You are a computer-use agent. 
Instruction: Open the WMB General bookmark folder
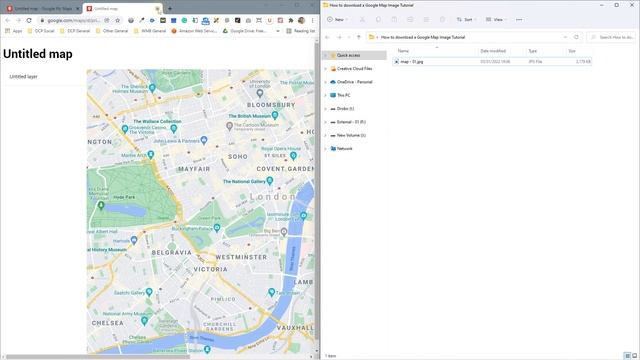tap(150, 31)
